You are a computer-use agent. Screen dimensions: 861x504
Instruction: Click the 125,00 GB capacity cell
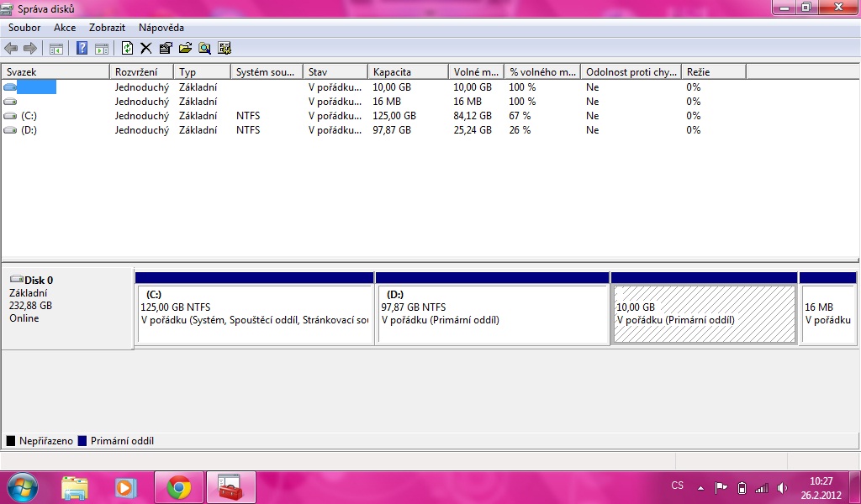point(394,116)
